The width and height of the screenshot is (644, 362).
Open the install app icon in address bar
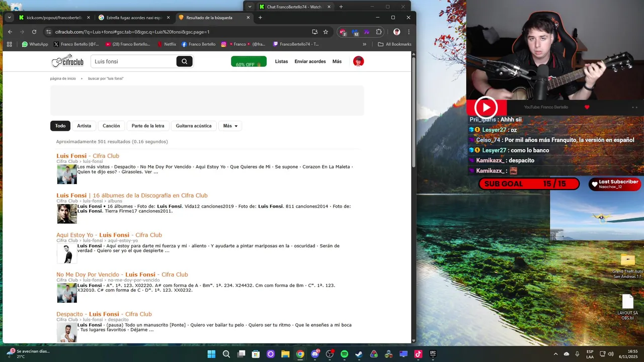pyautogui.click(x=314, y=32)
